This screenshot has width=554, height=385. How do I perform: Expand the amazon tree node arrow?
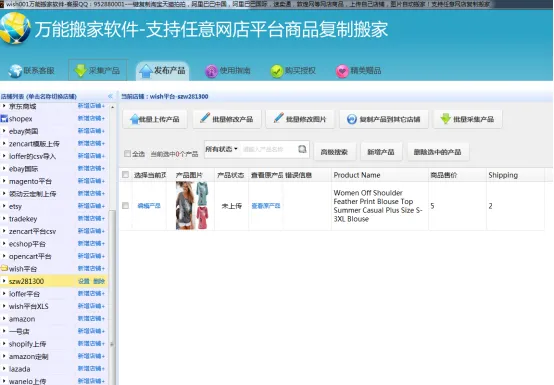click(4, 319)
